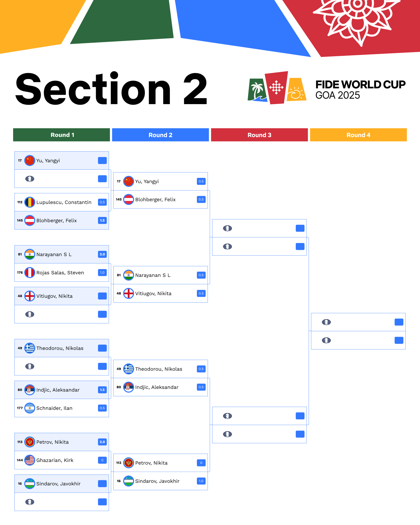
Task: Click Petrov, Nikita's 2.0 score in Round 1
Action: [102, 442]
